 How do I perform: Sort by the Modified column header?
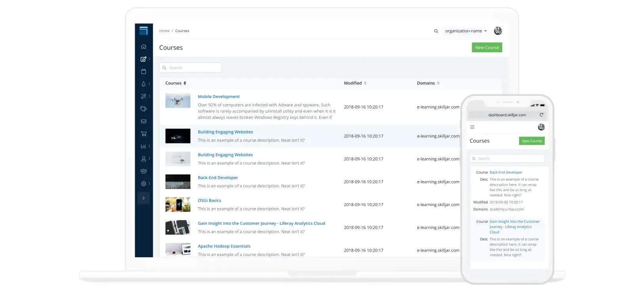(x=355, y=83)
